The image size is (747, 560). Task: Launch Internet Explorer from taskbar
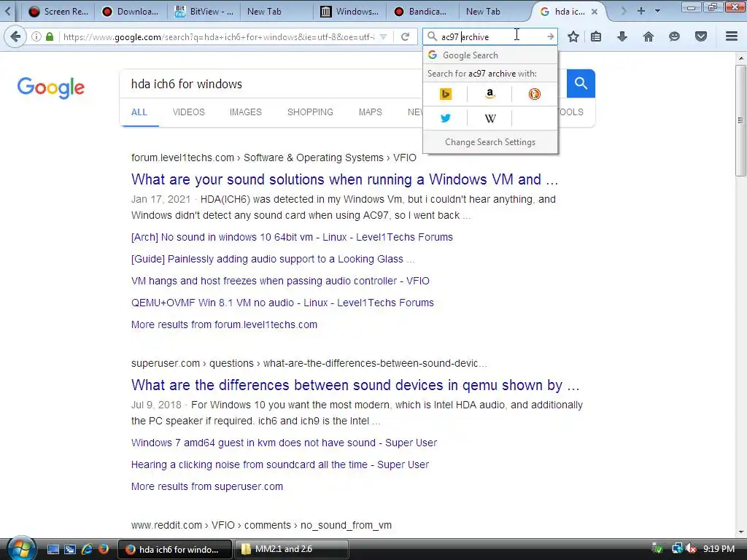pos(87,549)
